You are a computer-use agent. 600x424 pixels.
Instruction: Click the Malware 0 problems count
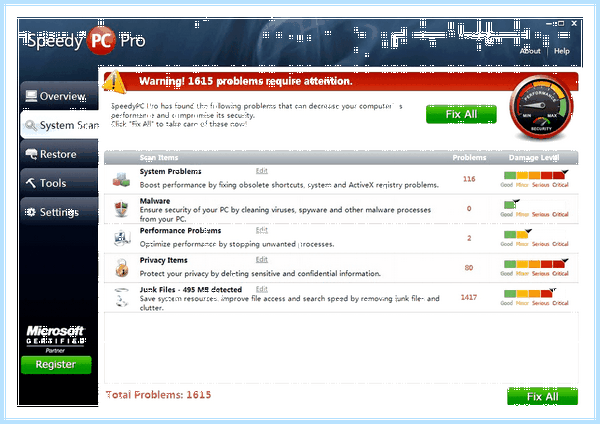coord(469,209)
